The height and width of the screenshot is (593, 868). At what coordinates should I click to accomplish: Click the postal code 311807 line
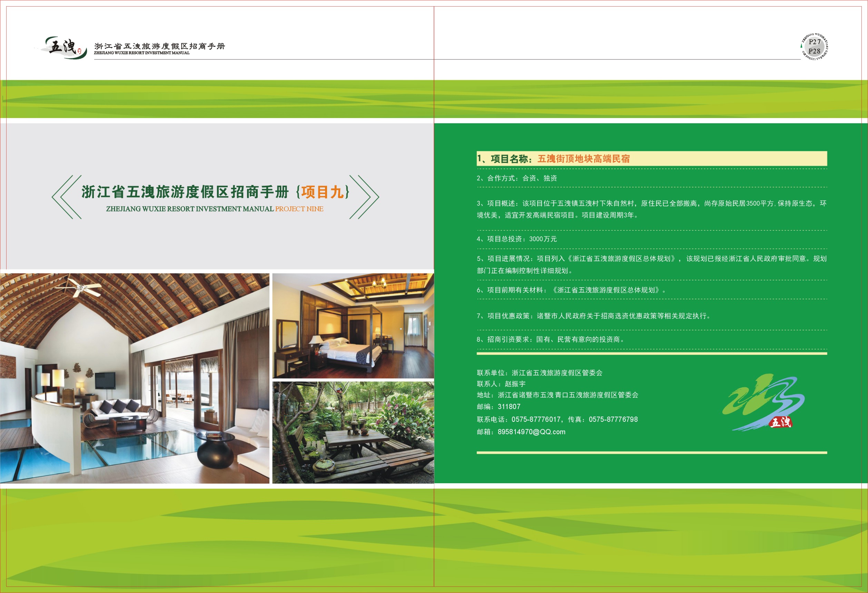[x=498, y=407]
